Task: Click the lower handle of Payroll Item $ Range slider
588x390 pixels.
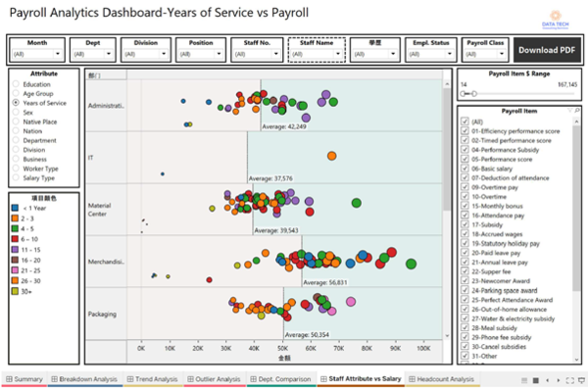Action: [463, 94]
